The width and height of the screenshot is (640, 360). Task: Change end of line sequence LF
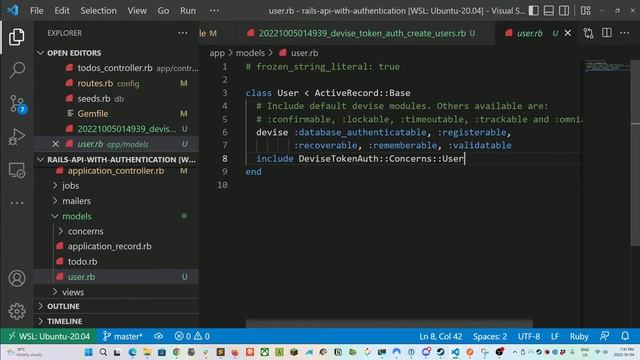point(555,336)
